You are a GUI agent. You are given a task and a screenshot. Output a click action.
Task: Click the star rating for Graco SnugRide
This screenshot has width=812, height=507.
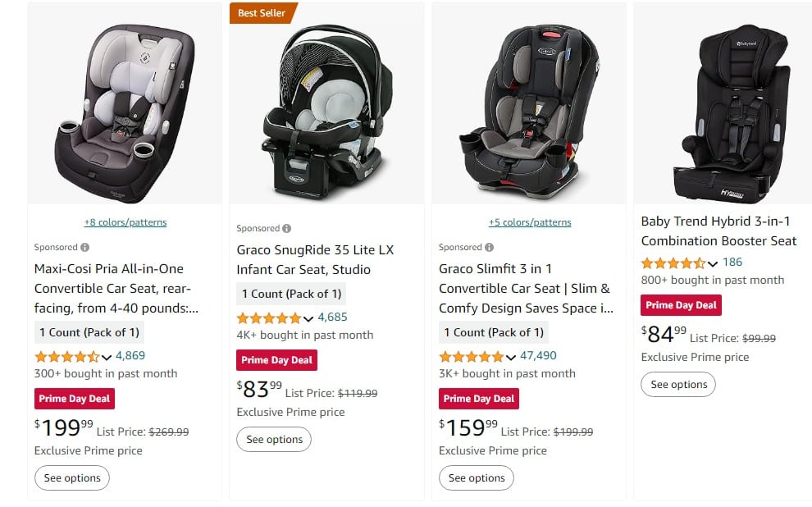click(269, 317)
